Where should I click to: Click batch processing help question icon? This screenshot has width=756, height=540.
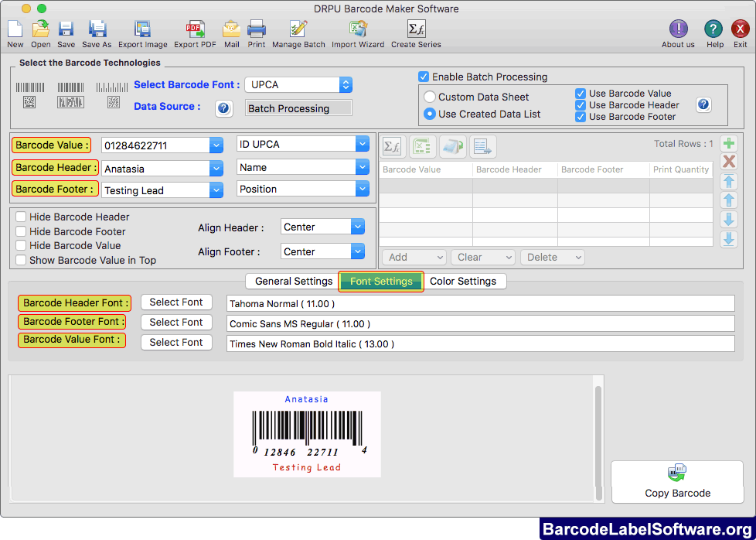click(703, 104)
